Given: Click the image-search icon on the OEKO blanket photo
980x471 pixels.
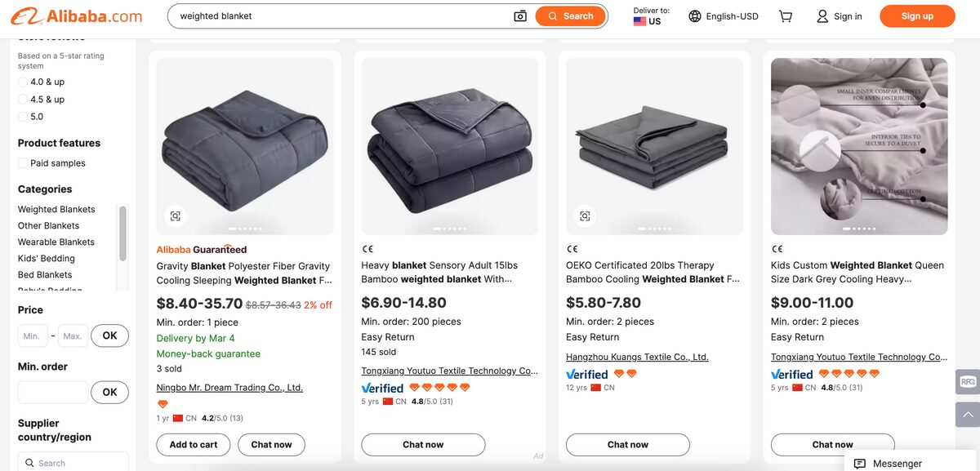Looking at the screenshot, I should coord(584,216).
